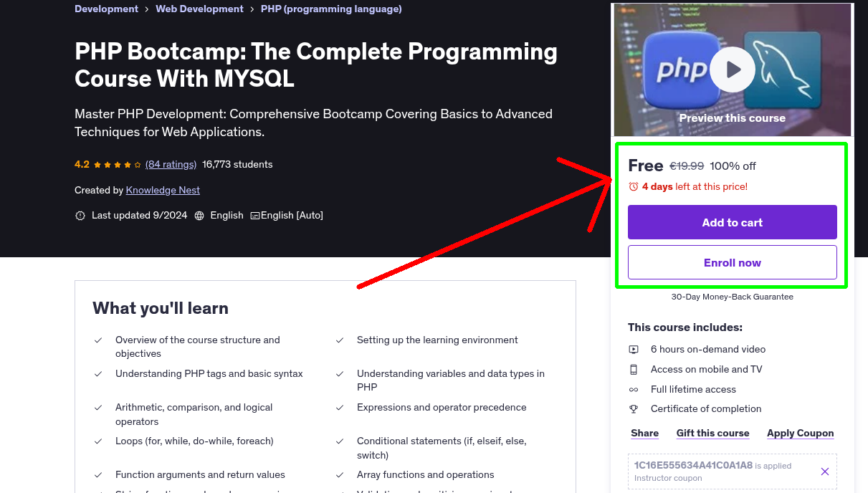Click the 30-Day Money-Back Guarantee text

point(733,297)
